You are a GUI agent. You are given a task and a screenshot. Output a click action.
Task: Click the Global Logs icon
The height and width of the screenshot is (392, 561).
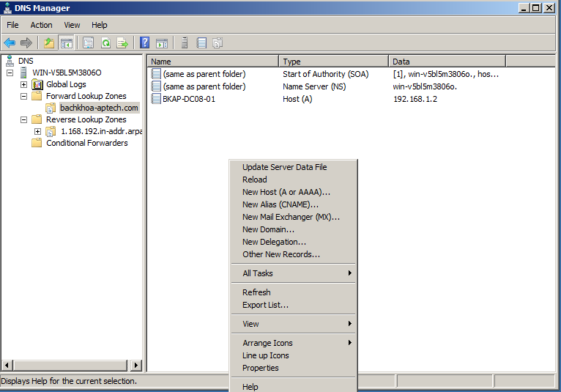tap(37, 84)
